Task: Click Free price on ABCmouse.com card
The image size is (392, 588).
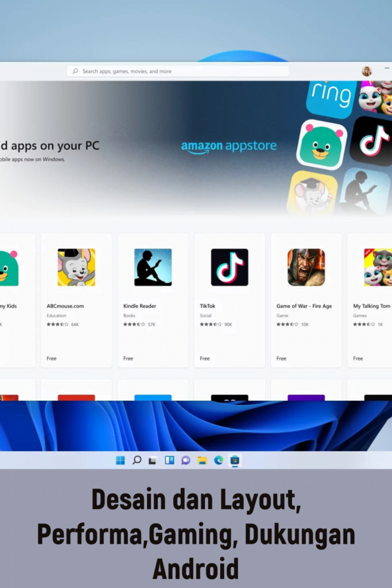Action: pyautogui.click(x=51, y=358)
